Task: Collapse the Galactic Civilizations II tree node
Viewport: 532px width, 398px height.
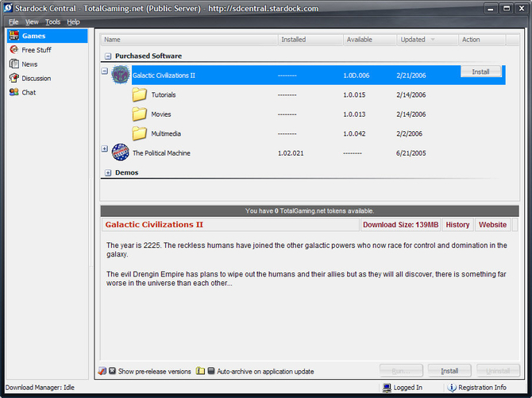Action: pyautogui.click(x=105, y=71)
